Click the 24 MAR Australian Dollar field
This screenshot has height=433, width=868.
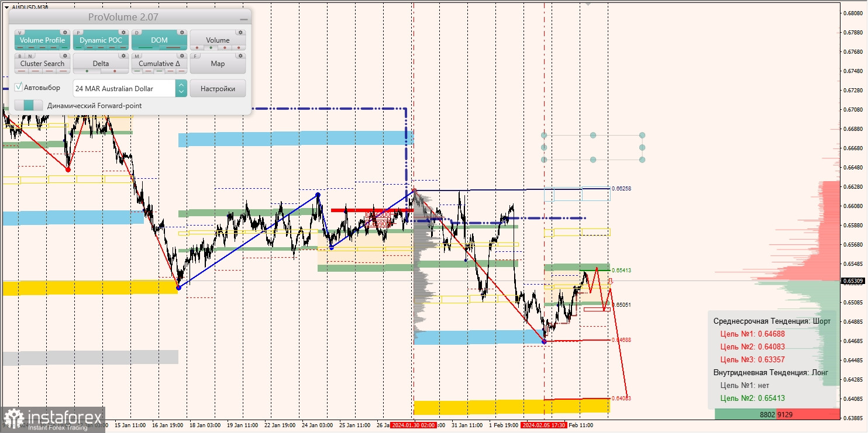[x=124, y=88]
